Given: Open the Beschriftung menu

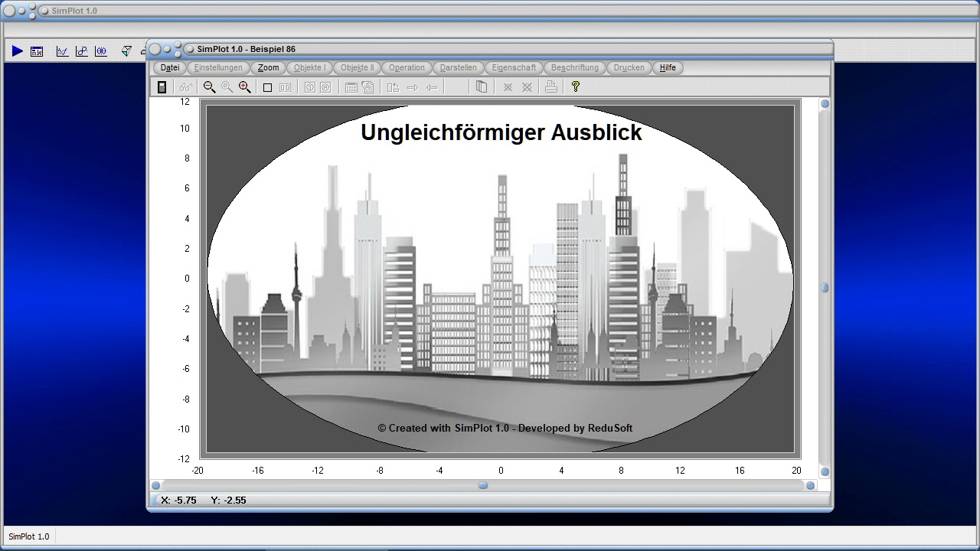Looking at the screenshot, I should click(574, 67).
